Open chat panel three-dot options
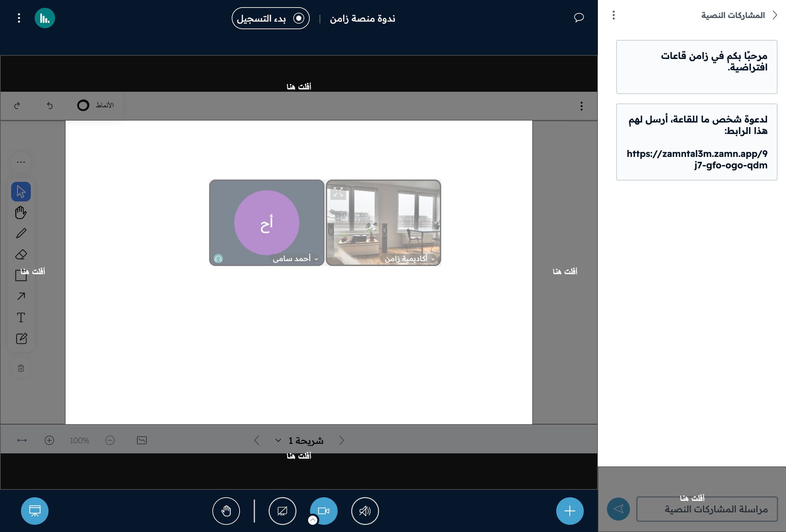 click(614, 15)
